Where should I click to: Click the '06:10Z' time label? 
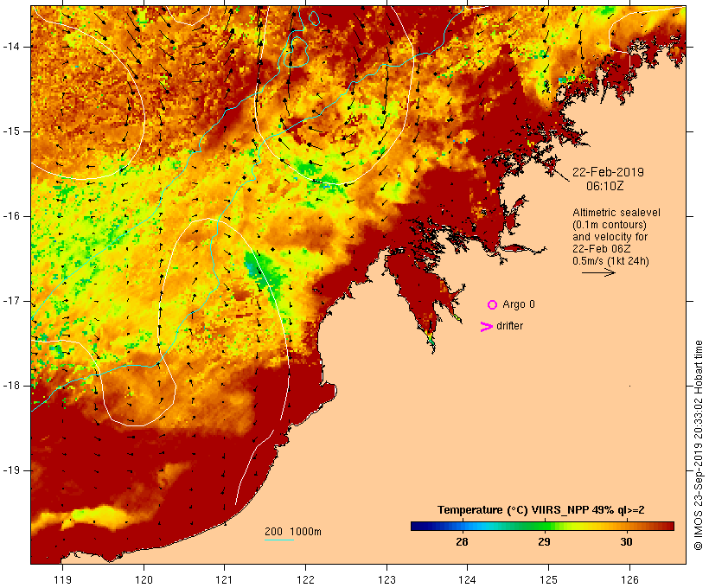(x=605, y=186)
